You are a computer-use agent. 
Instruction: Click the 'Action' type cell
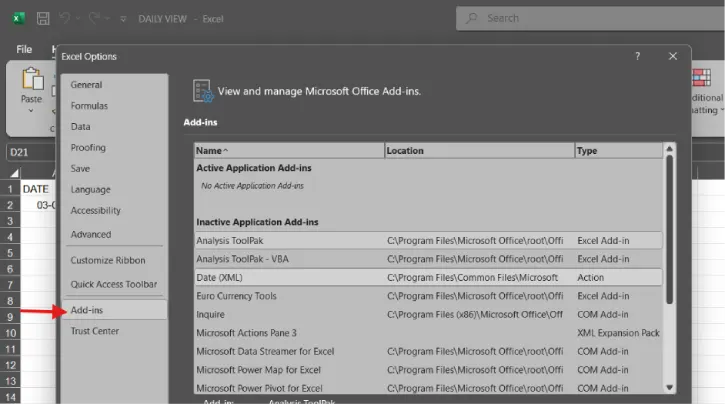[x=590, y=278]
